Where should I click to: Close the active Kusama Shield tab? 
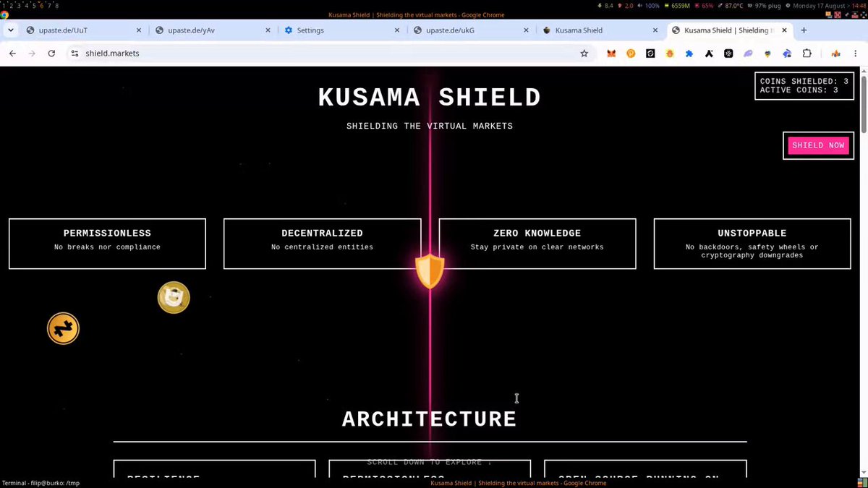(x=785, y=30)
